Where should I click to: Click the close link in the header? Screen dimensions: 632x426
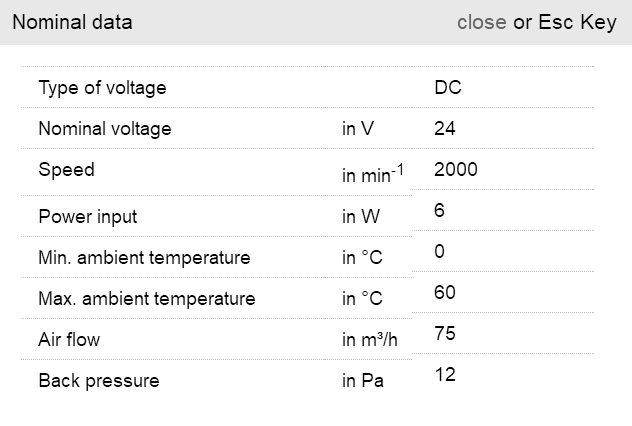(x=481, y=22)
